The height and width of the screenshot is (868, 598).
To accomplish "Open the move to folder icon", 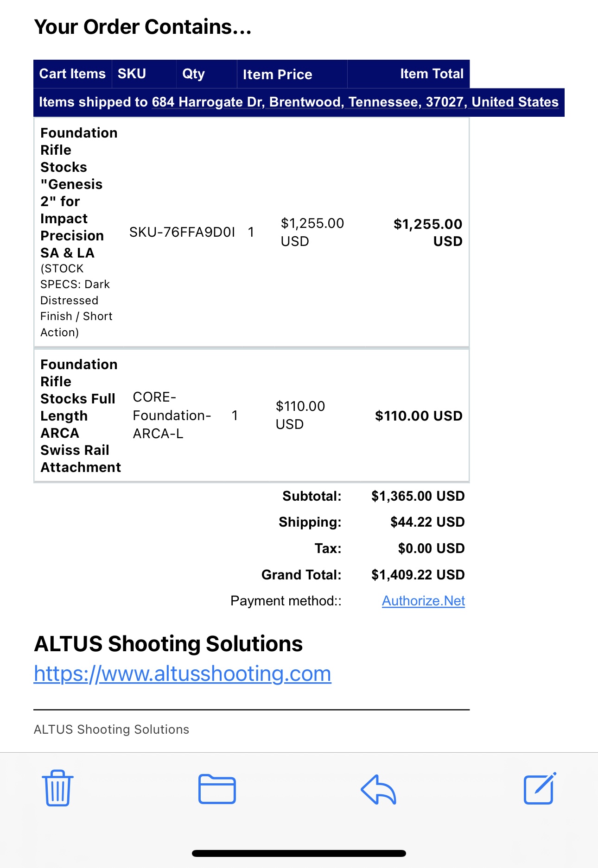I will pyautogui.click(x=217, y=788).
